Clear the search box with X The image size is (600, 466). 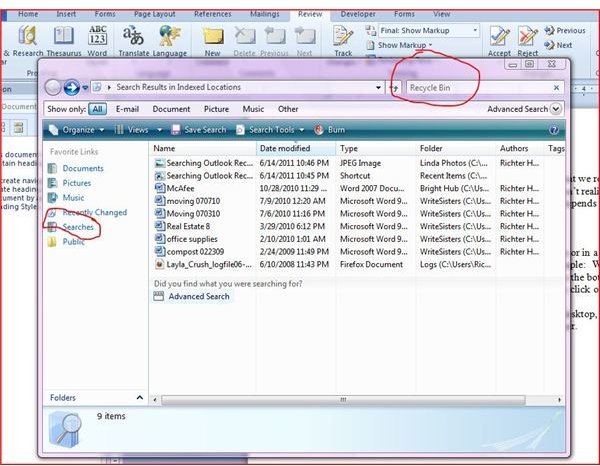click(x=556, y=88)
